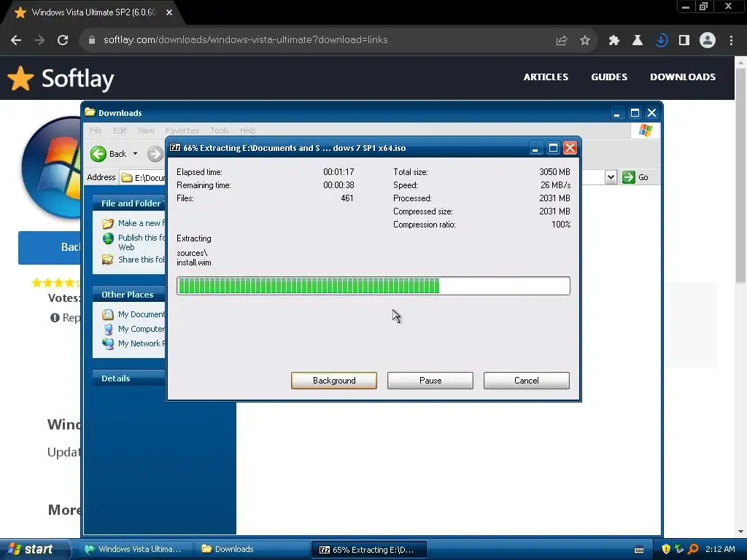Switch to Windows Vista Ultima taskbar item

tap(134, 549)
